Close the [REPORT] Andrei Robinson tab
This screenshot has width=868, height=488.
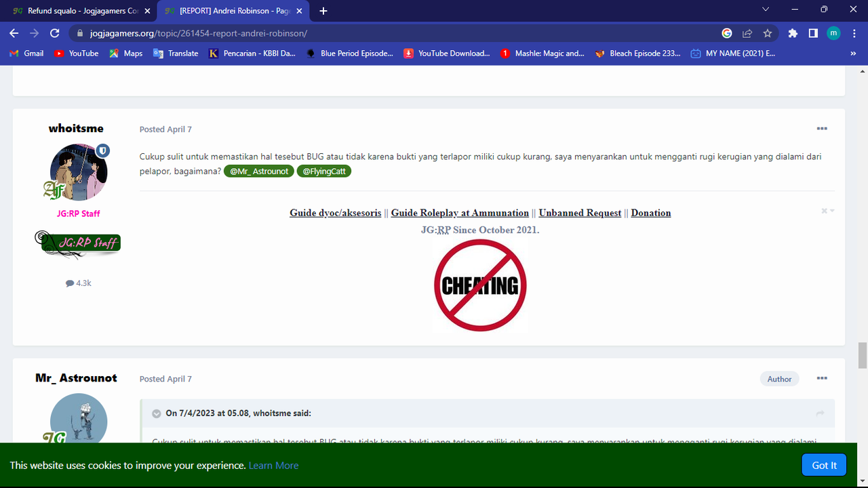(299, 11)
